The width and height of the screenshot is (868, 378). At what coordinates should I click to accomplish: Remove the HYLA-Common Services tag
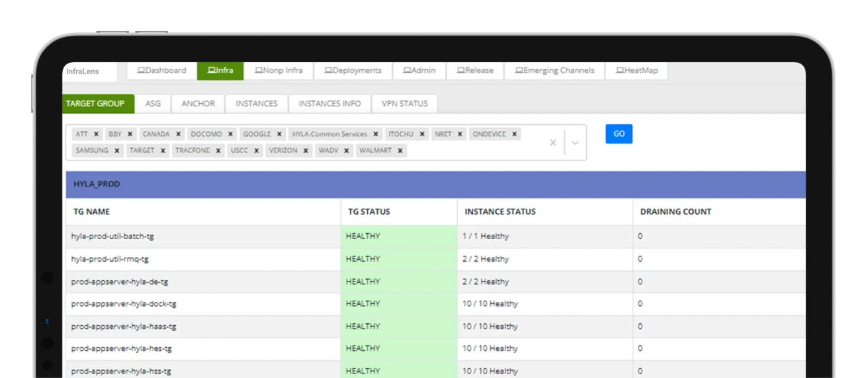[x=376, y=134]
